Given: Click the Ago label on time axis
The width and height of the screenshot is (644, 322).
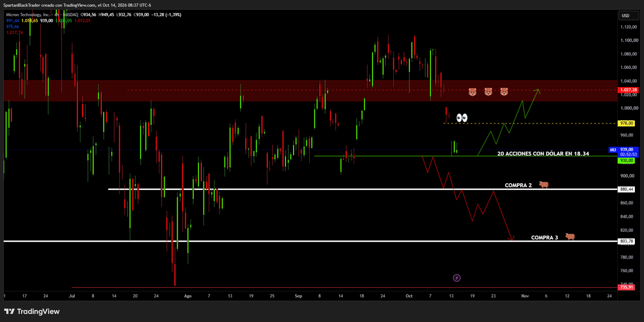Looking at the screenshot, I should (x=187, y=296).
